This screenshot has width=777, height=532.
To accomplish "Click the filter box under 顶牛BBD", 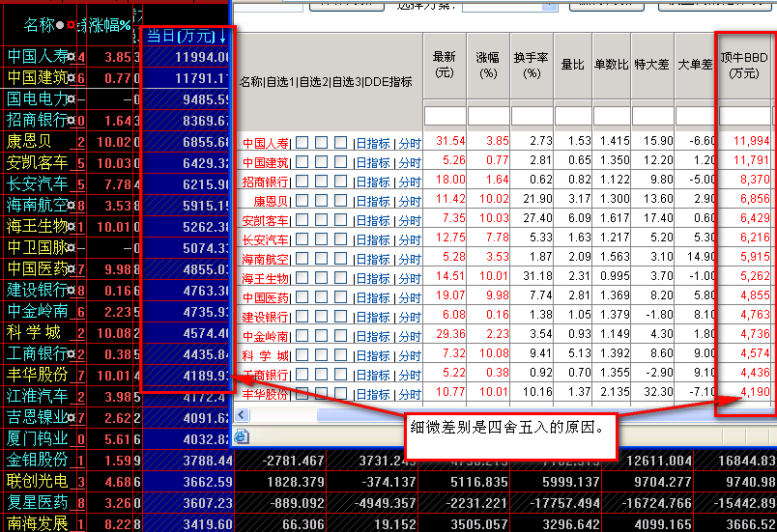I will click(744, 116).
